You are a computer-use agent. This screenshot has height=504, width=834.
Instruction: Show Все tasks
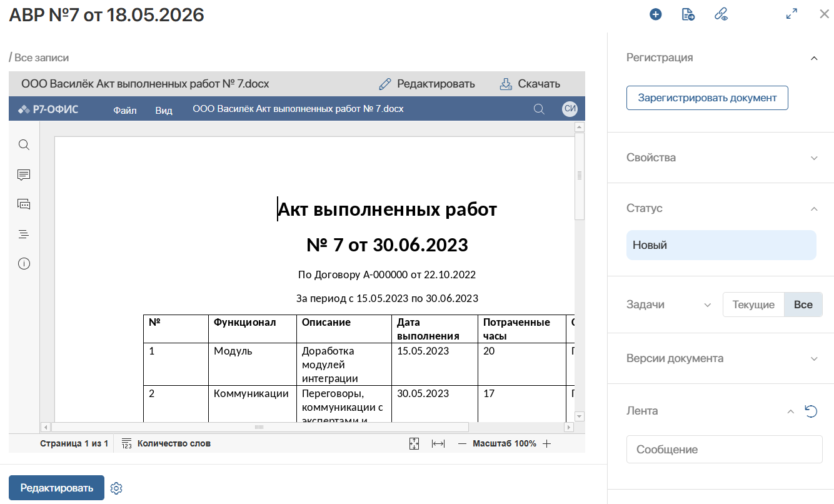point(803,305)
